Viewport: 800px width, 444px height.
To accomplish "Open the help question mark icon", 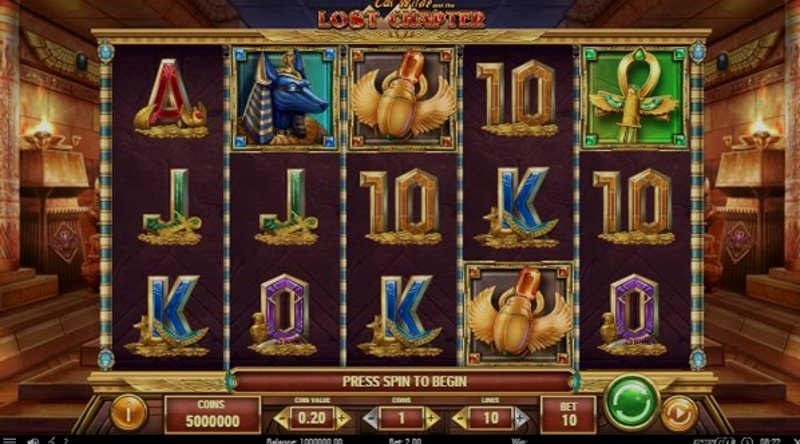I will pos(66,440).
